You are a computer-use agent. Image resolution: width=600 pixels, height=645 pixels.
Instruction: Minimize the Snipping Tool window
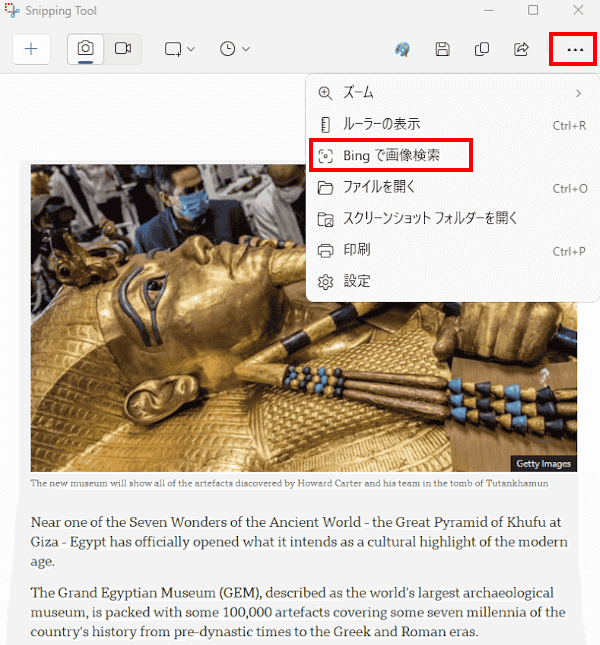coord(489,10)
